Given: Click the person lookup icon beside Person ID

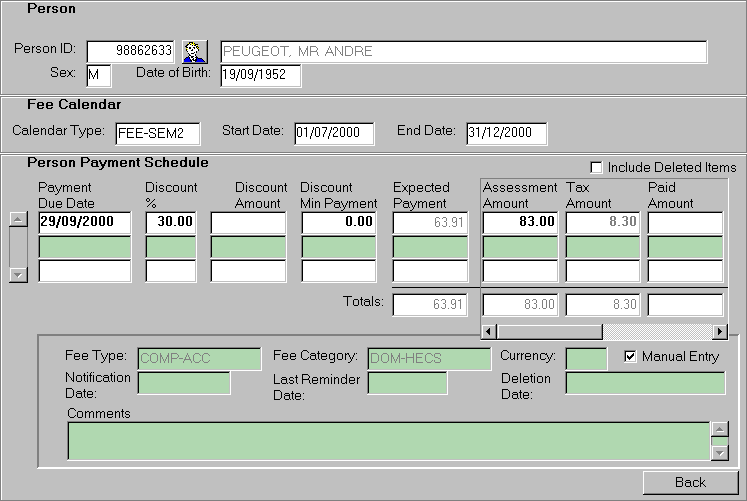Looking at the screenshot, I should pyautogui.click(x=194, y=51).
